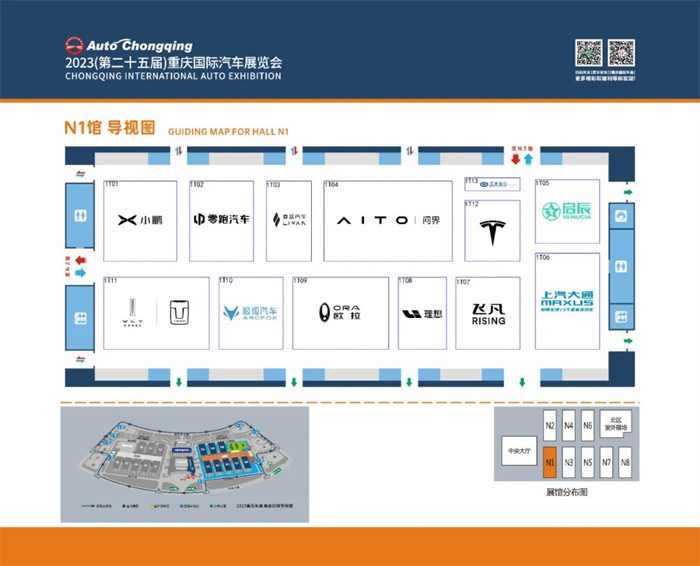Click the "展馆分布图" caption
700x566 pixels.
tap(567, 492)
